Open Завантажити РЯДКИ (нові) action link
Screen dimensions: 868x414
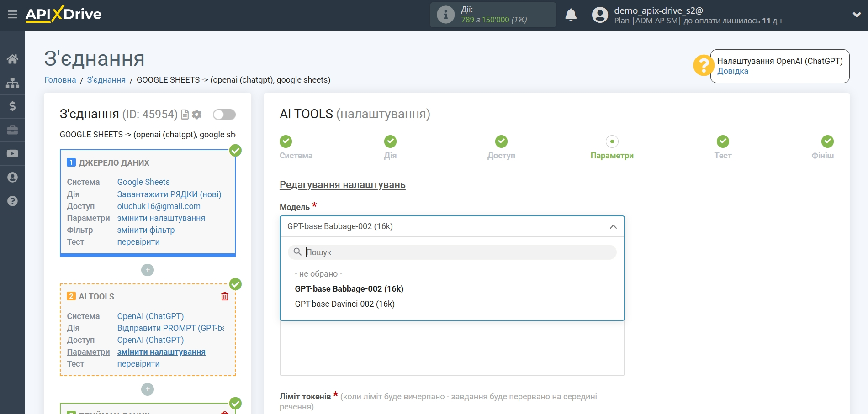coord(169,194)
